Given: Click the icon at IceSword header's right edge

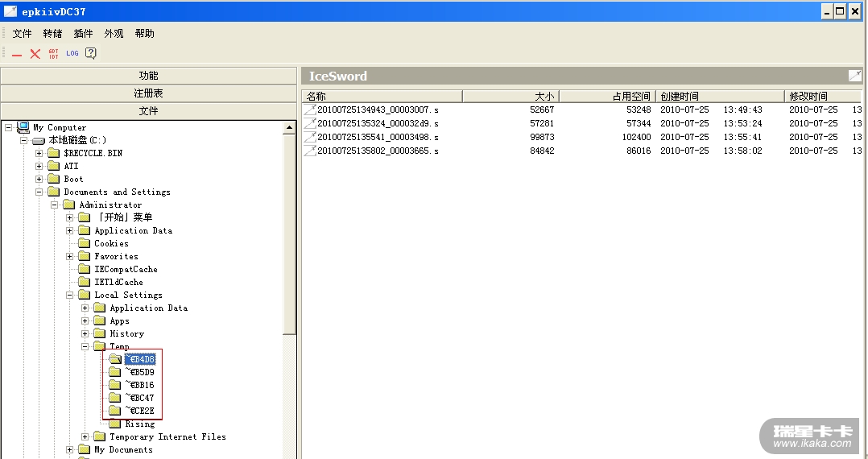Looking at the screenshot, I should (x=854, y=76).
